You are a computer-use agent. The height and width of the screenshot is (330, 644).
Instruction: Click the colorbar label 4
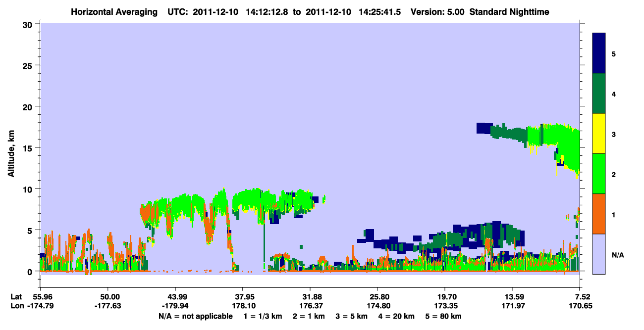click(614, 94)
